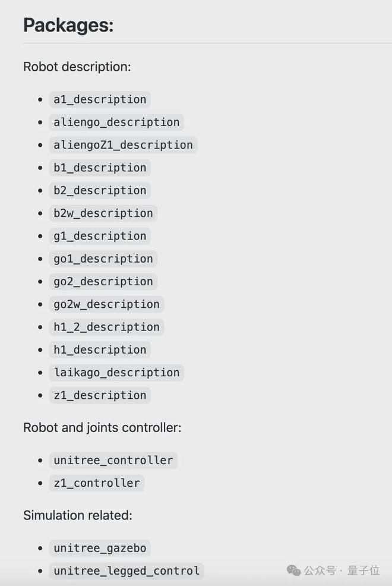Select the laikago_description list item
Viewport: 392px width, 586px height.
point(116,373)
